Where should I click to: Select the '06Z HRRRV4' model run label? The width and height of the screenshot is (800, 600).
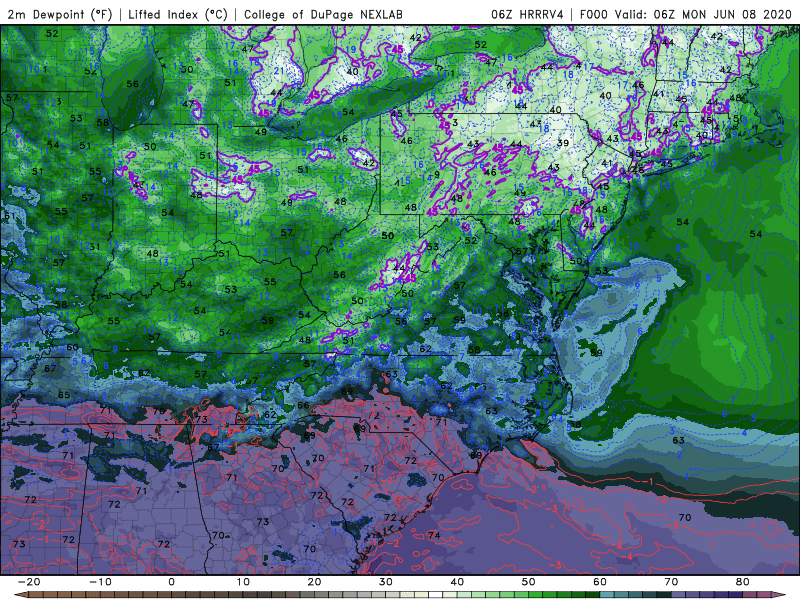pyautogui.click(x=528, y=14)
